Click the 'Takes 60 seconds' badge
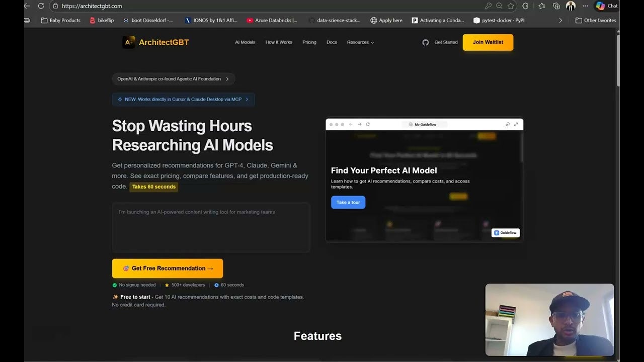The image size is (644, 362). pyautogui.click(x=154, y=187)
